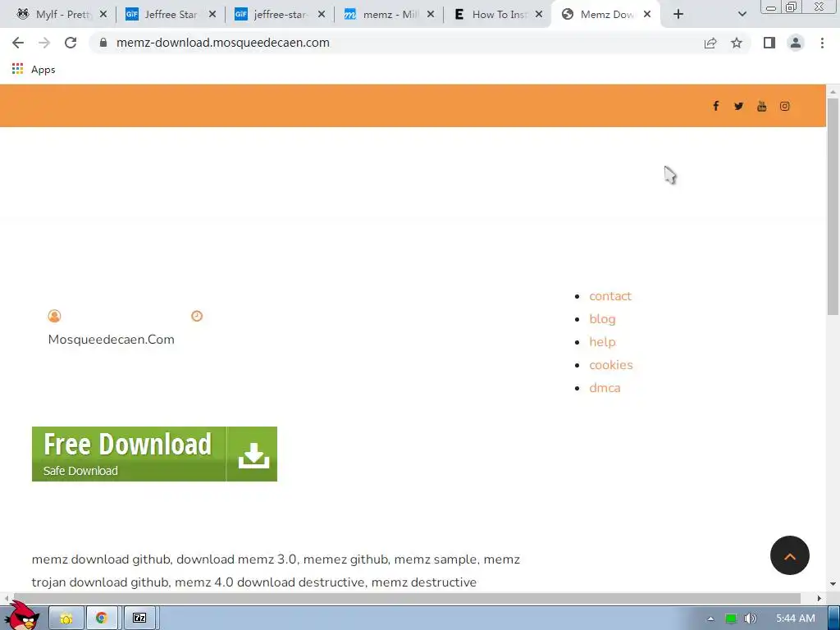Open the Angry Birds start button
The height and width of the screenshot is (630, 840).
tap(22, 615)
